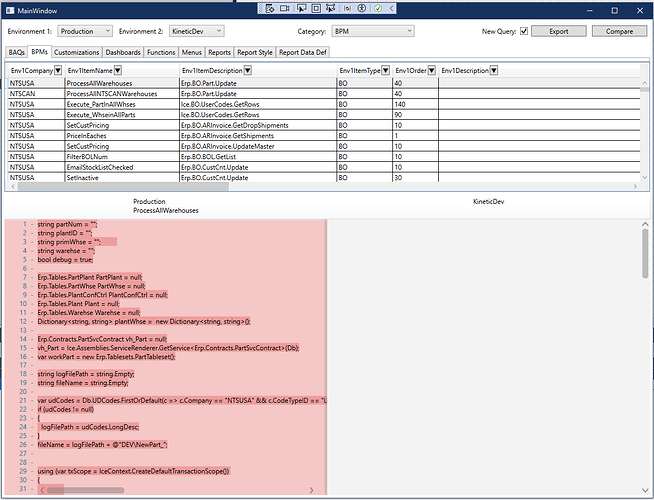This screenshot has height=500, width=654.
Task: Click the order value 140 cell
Action: 415,104
